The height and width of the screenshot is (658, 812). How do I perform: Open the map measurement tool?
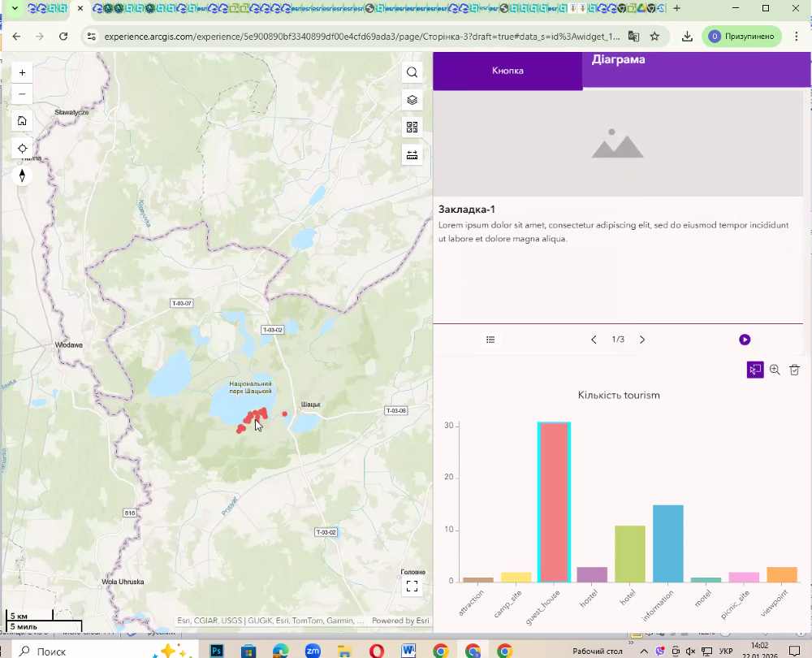click(412, 155)
